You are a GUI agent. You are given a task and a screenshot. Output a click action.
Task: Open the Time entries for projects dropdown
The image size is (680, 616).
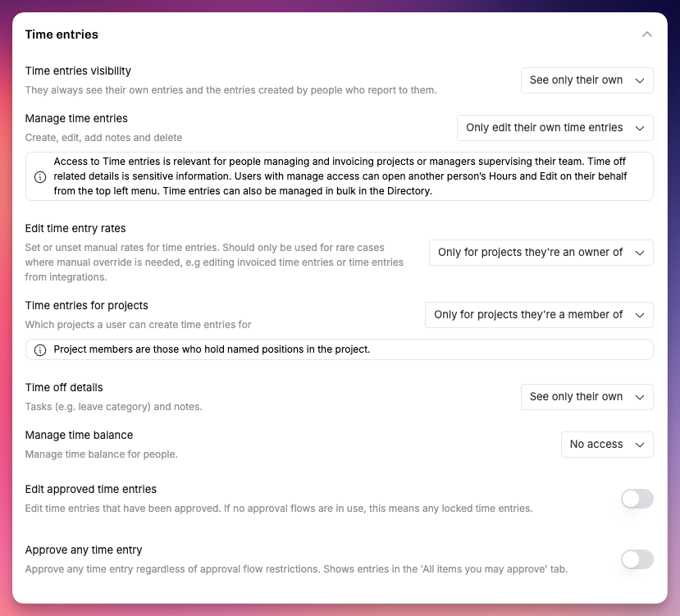tap(539, 315)
